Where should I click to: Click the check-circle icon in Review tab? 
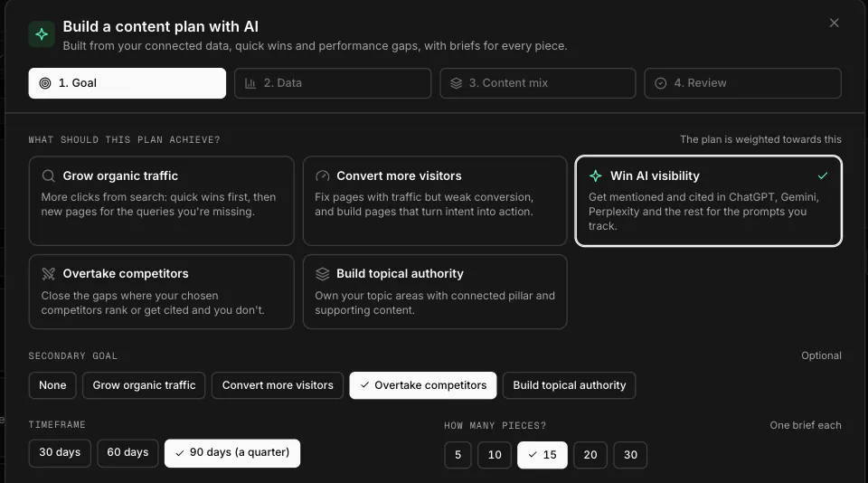tap(660, 83)
